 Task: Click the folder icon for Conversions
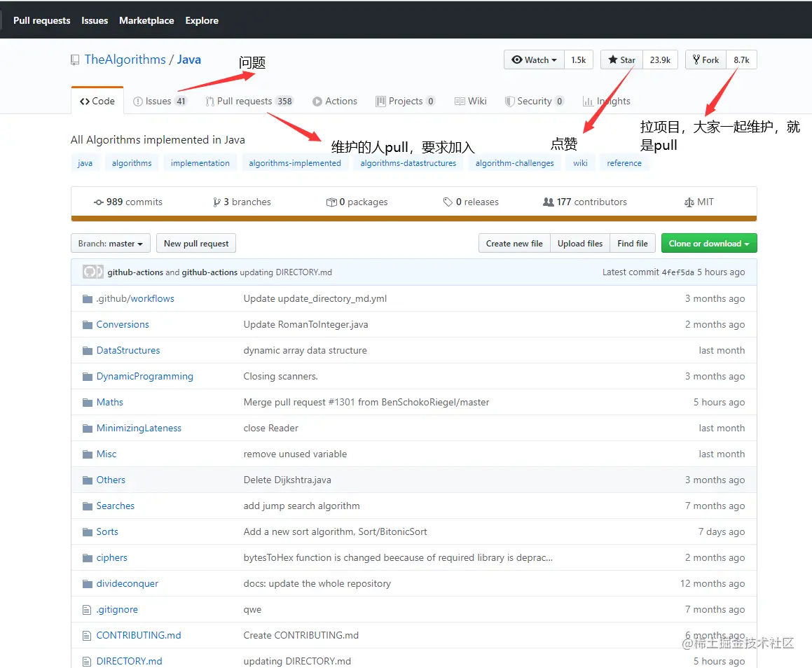pos(88,325)
